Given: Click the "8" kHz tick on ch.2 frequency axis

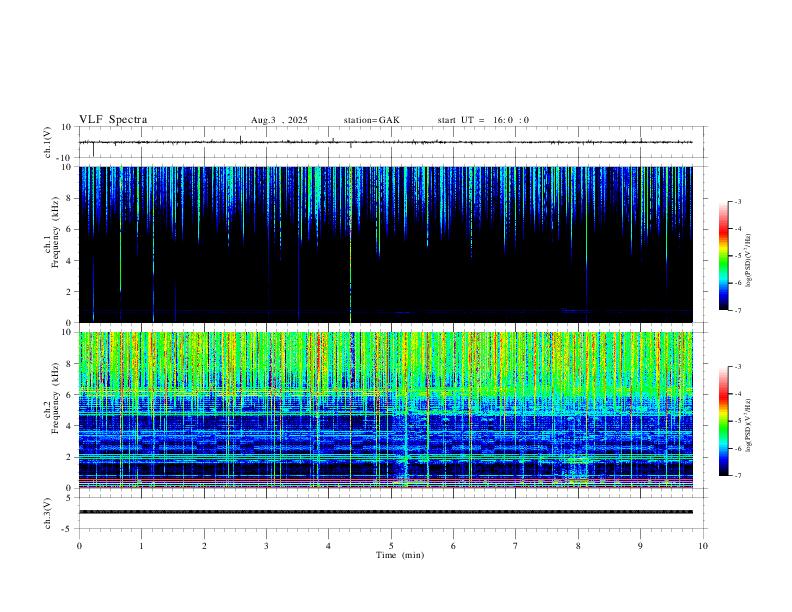Looking at the screenshot, I should point(69,364).
